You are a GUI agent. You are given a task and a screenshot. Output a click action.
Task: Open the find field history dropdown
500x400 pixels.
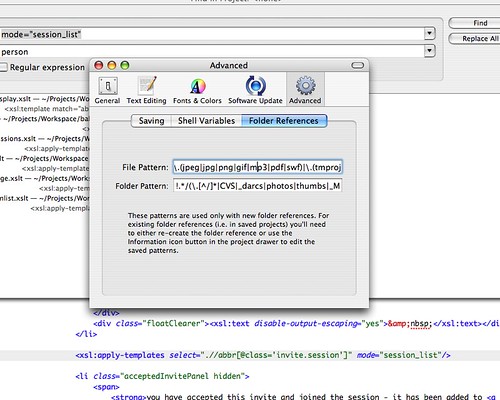(x=430, y=33)
